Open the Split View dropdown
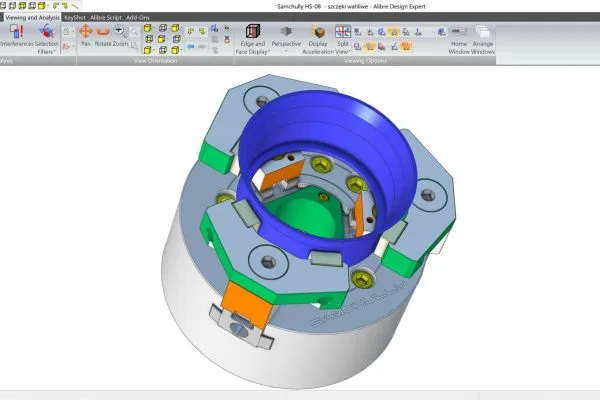This screenshot has height=400, width=600. tap(342, 39)
